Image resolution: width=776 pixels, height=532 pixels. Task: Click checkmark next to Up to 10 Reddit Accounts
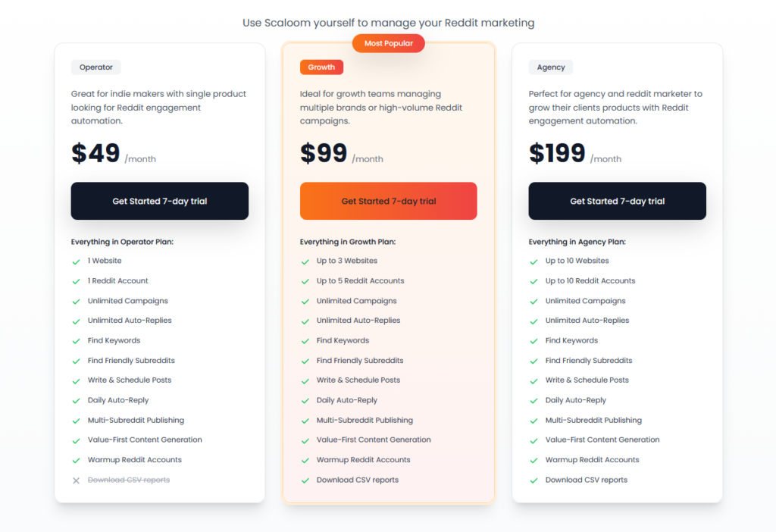click(533, 281)
